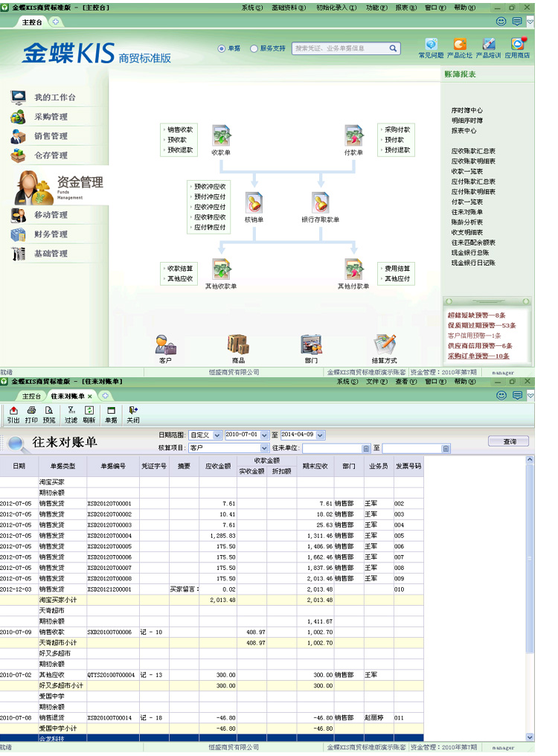The image size is (558, 756).
Task: Open 常见问题 help icon
Action: 431,45
